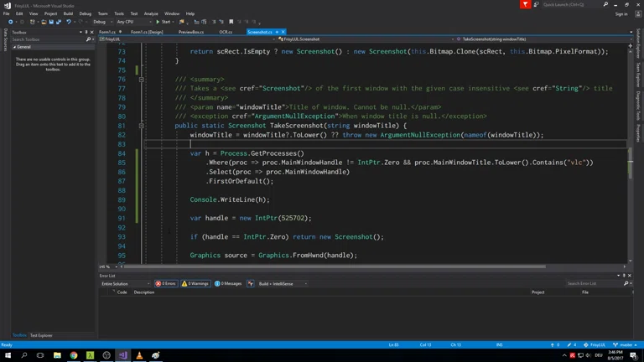Open the TakeScreenshot member navigation dropdown

[543, 39]
